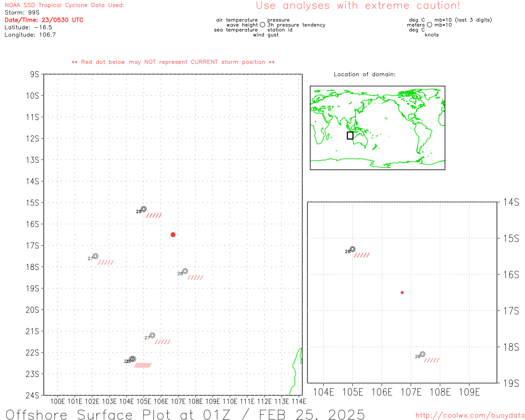Click the 'wind gust' legend label
This screenshot has height=420, width=525.
(266, 35)
